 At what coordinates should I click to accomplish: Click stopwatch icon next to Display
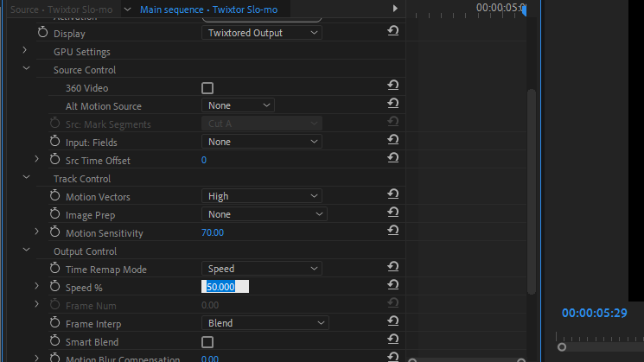click(x=43, y=33)
